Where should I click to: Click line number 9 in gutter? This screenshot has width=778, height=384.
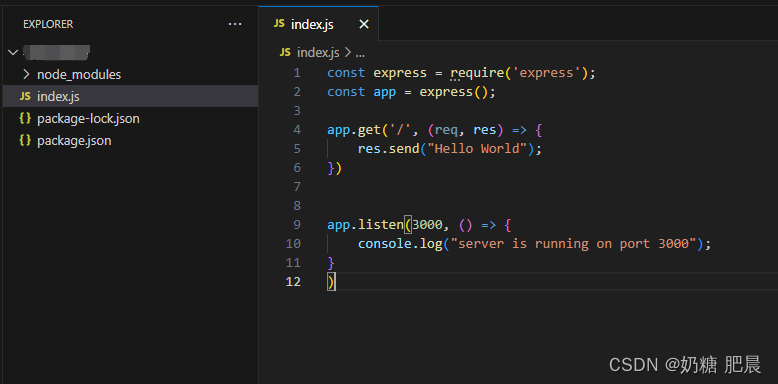coord(297,225)
